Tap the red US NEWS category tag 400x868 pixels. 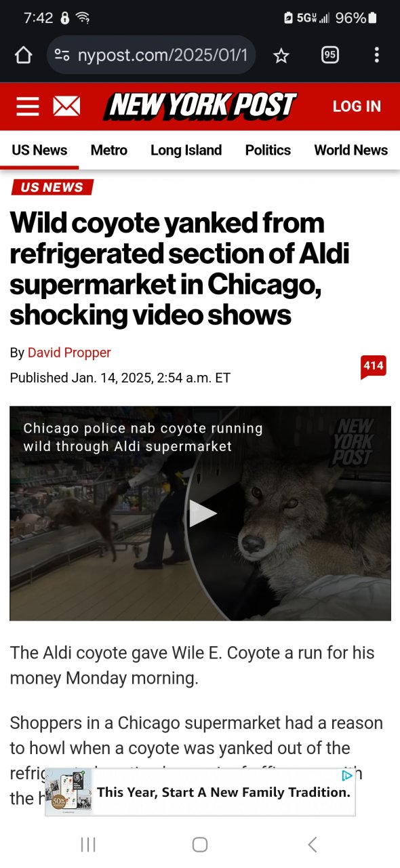tap(52, 187)
